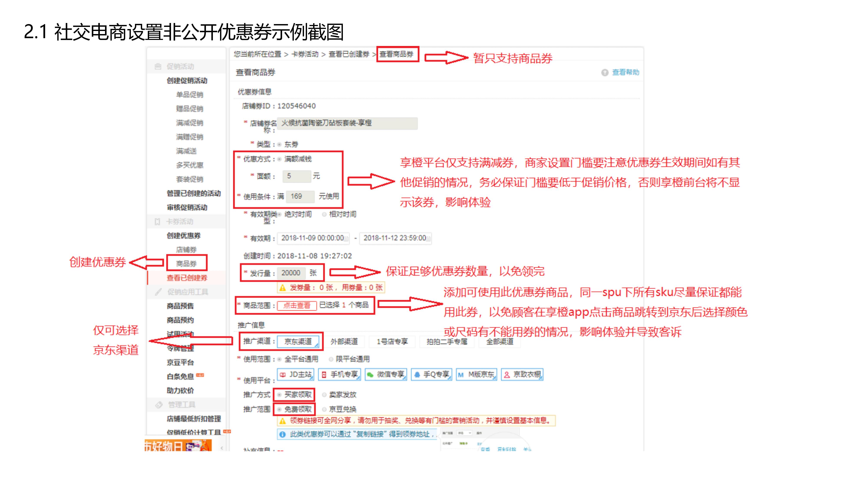
Task: Select the 拍拍二手专属 channel
Action: [447, 342]
